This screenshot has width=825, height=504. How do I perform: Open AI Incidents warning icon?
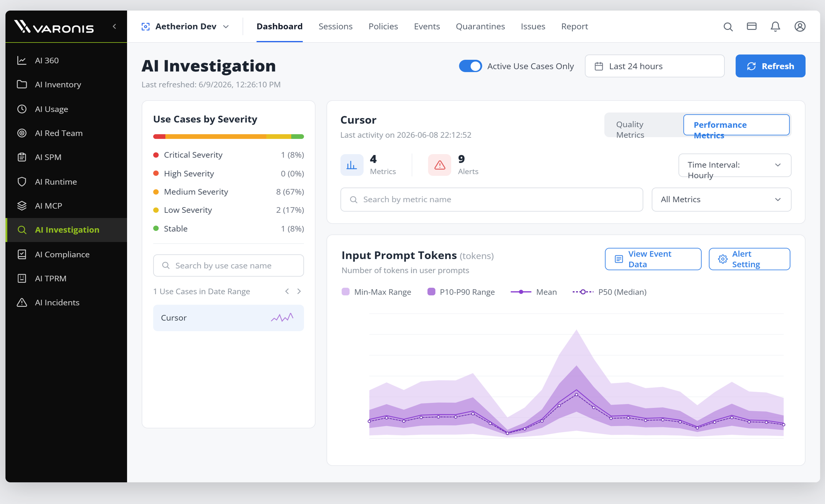pyautogui.click(x=22, y=302)
